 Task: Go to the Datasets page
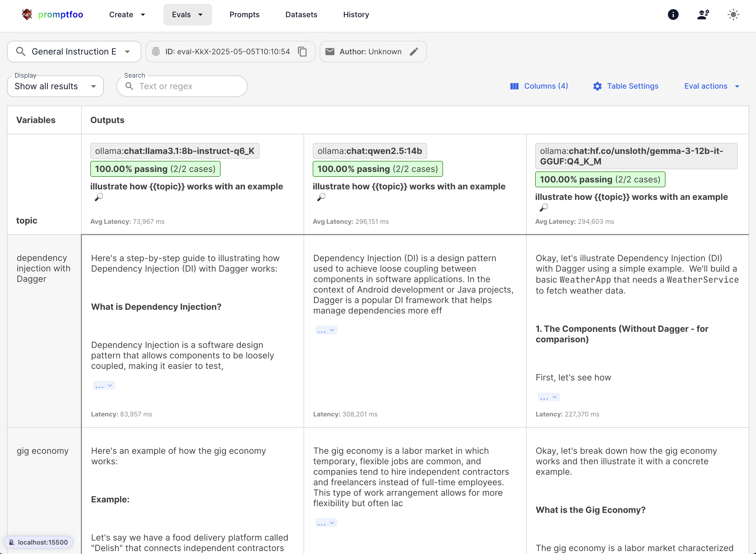click(301, 15)
